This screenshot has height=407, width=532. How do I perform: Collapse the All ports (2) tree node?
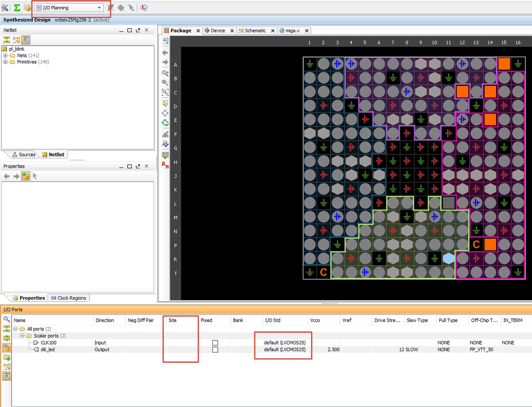pos(16,329)
